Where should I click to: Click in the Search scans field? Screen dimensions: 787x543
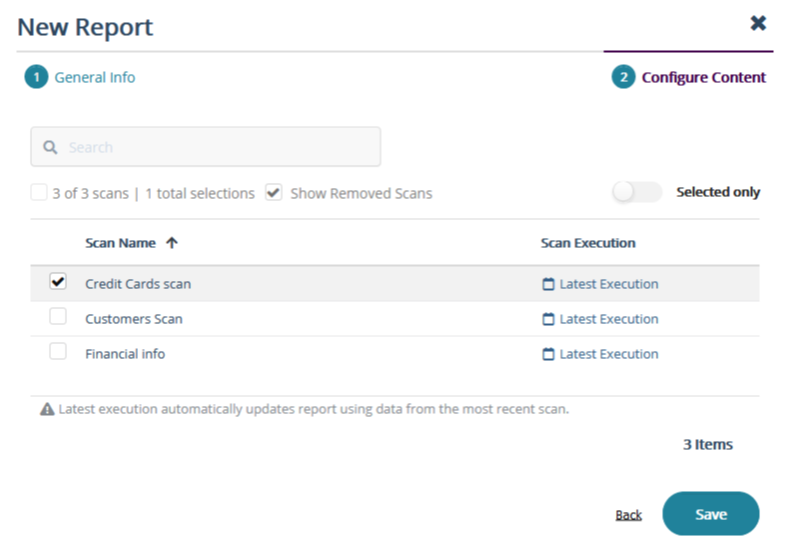pyautogui.click(x=220, y=147)
